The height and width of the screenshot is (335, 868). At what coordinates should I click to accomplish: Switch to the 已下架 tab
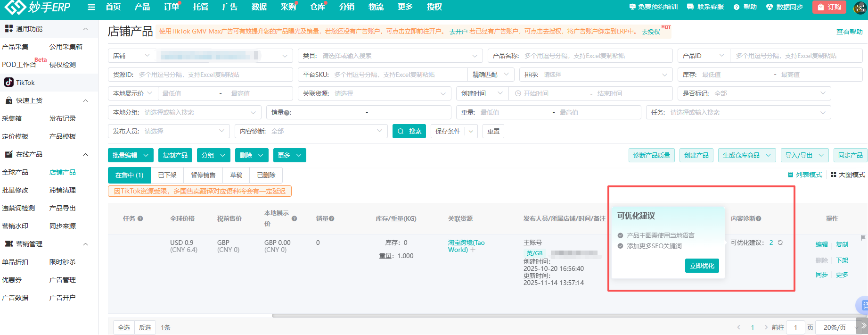point(167,175)
